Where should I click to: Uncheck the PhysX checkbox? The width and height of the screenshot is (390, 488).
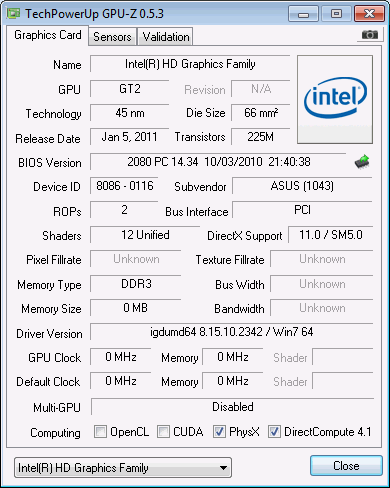(x=219, y=431)
